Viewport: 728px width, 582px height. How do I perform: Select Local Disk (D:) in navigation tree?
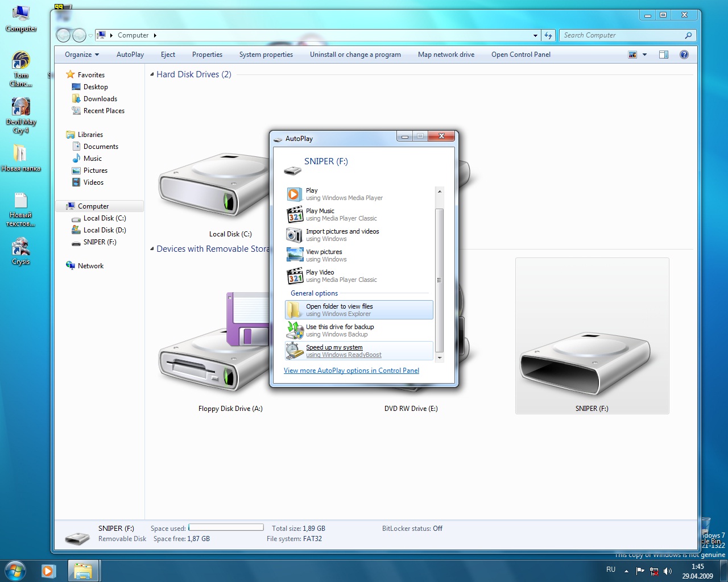pyautogui.click(x=105, y=230)
